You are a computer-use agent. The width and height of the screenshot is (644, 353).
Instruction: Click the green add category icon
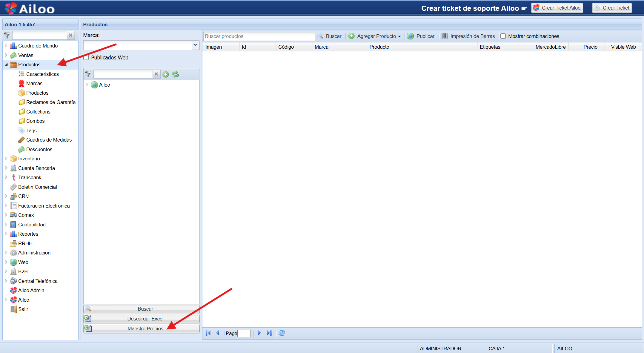[x=166, y=74]
